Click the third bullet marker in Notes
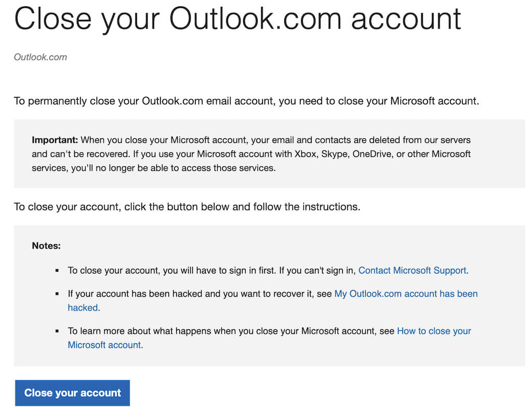The image size is (532, 417). pos(57,331)
